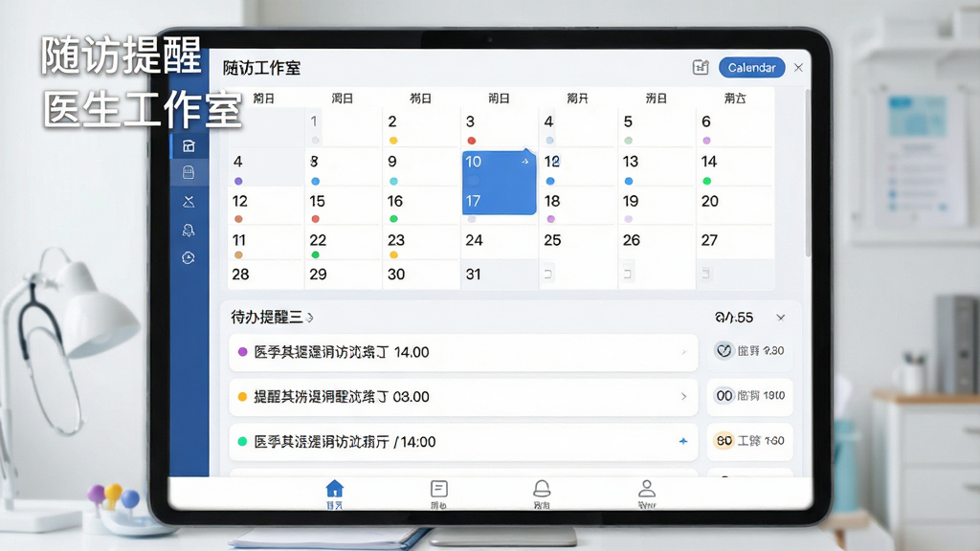Collapse the reminders list via top-right chevron

pos(781,318)
